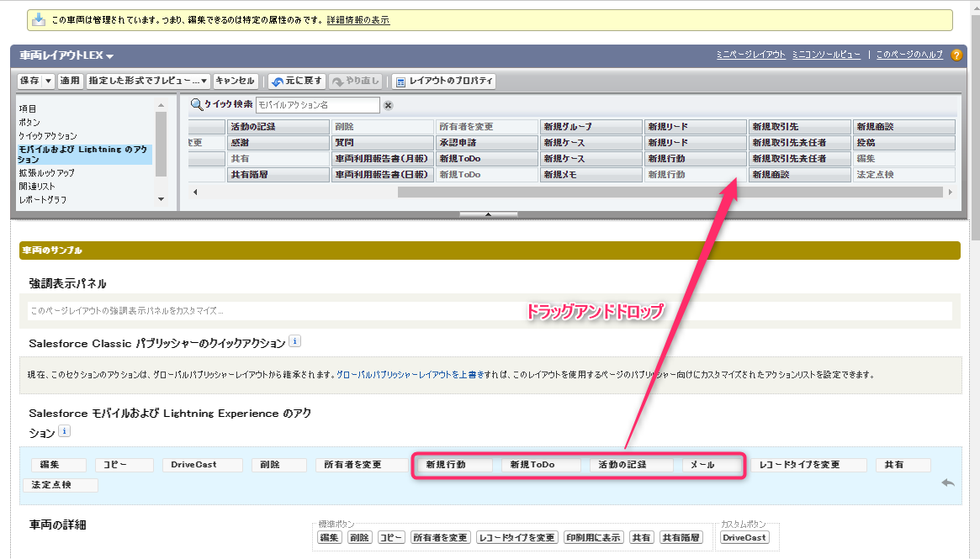The height and width of the screenshot is (559, 980).
Task: Select モバイルおよび Lightning のアクション category
Action: (x=84, y=155)
